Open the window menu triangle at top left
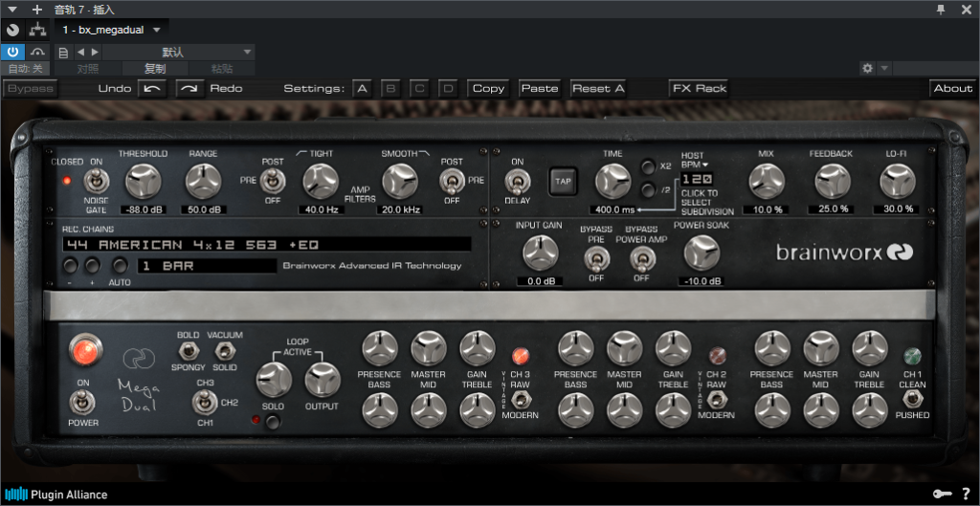This screenshot has width=980, height=506. pyautogui.click(x=12, y=10)
